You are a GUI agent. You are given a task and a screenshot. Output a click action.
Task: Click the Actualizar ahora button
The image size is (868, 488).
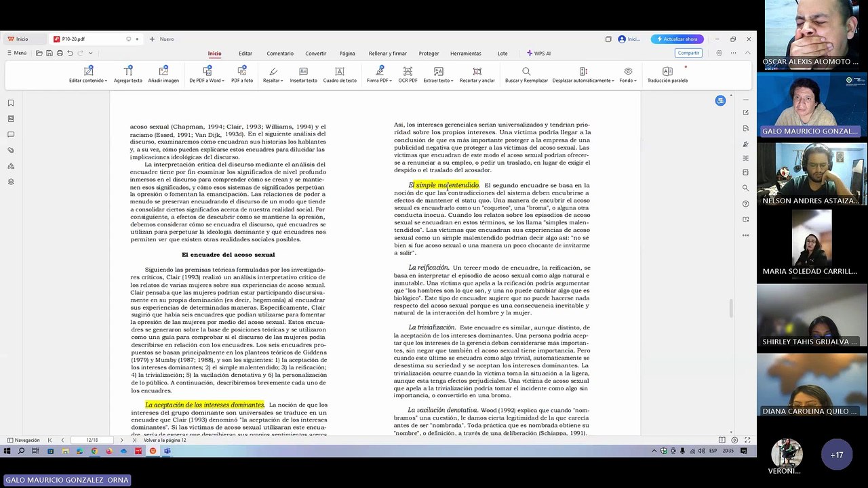(x=677, y=39)
